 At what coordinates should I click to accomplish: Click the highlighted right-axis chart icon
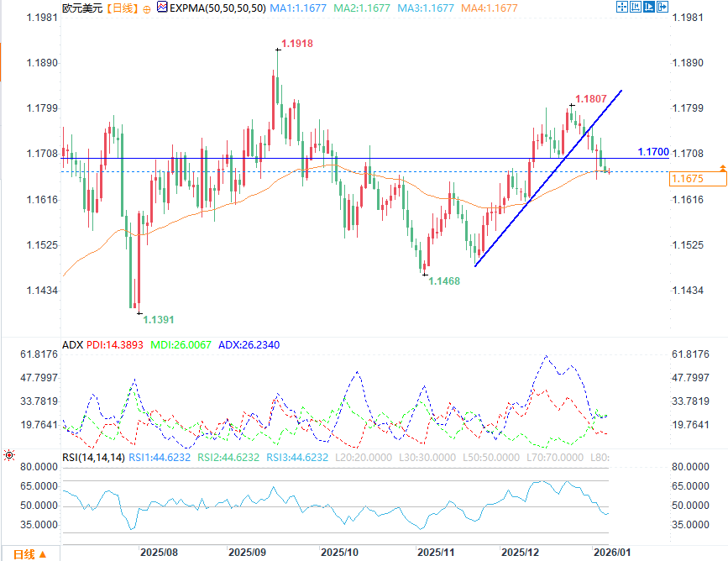648,7
